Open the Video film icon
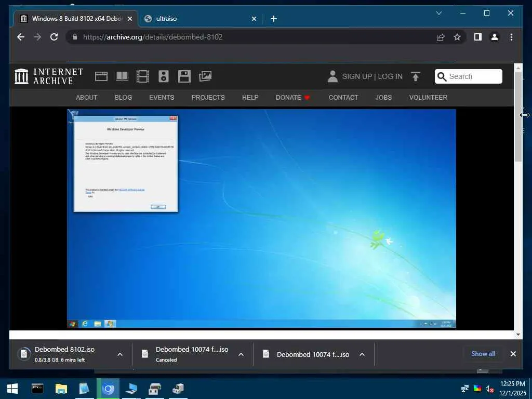 pos(142,76)
